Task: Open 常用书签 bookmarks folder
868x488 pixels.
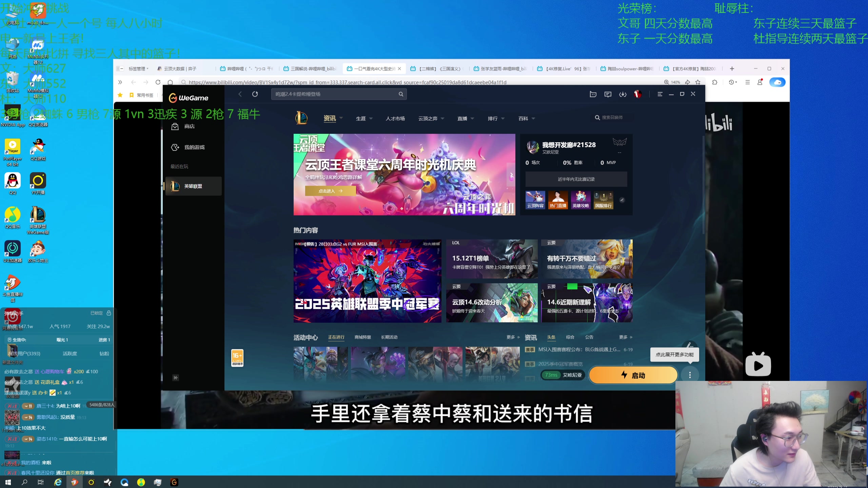Action: tap(142, 95)
